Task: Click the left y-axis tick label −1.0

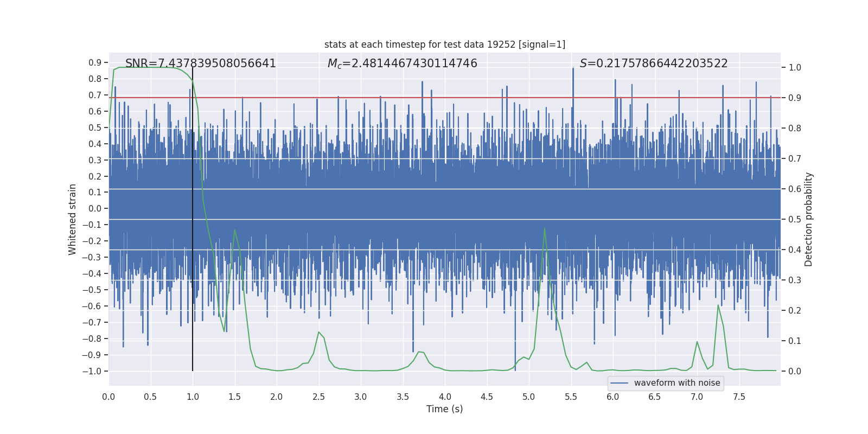Action: click(92, 371)
